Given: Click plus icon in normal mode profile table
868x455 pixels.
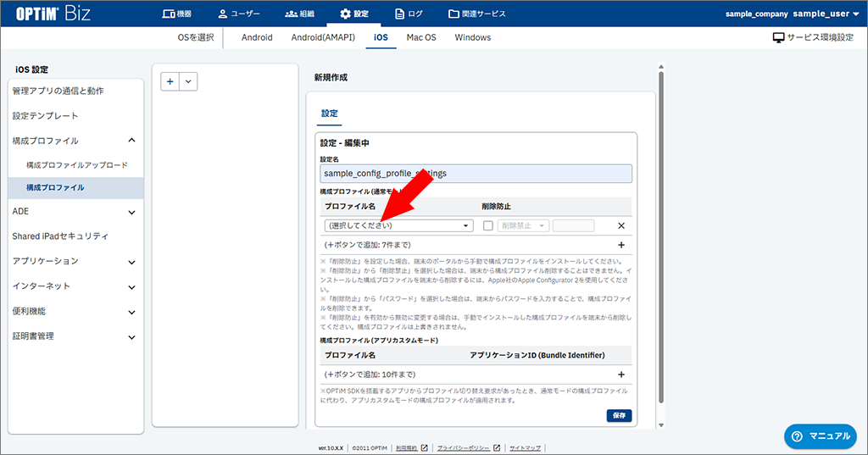Looking at the screenshot, I should coord(620,245).
